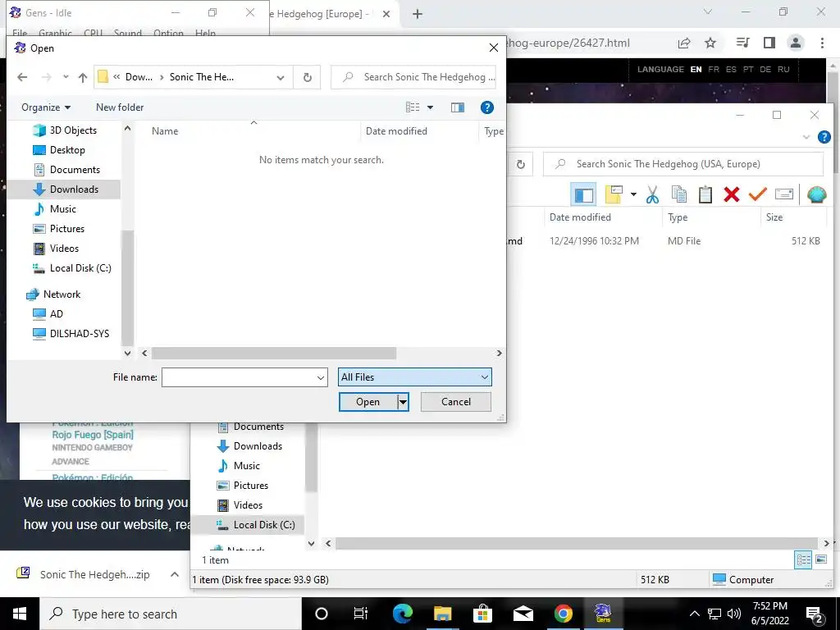
Task: Open the Gens Graphic menu
Action: click(x=55, y=33)
